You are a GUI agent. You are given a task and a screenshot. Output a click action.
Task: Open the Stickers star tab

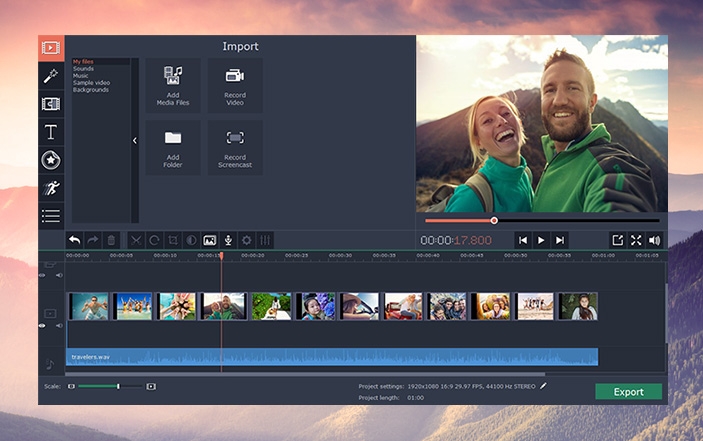[51, 160]
